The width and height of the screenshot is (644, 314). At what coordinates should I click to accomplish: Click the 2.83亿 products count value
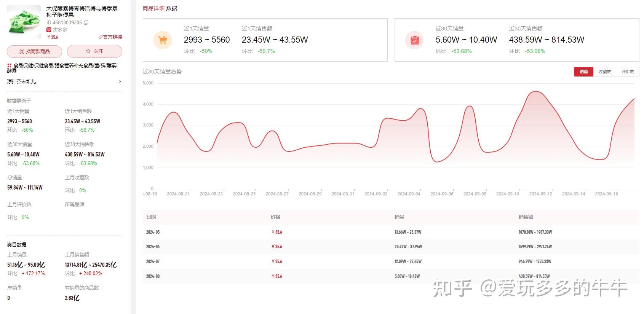point(72,298)
